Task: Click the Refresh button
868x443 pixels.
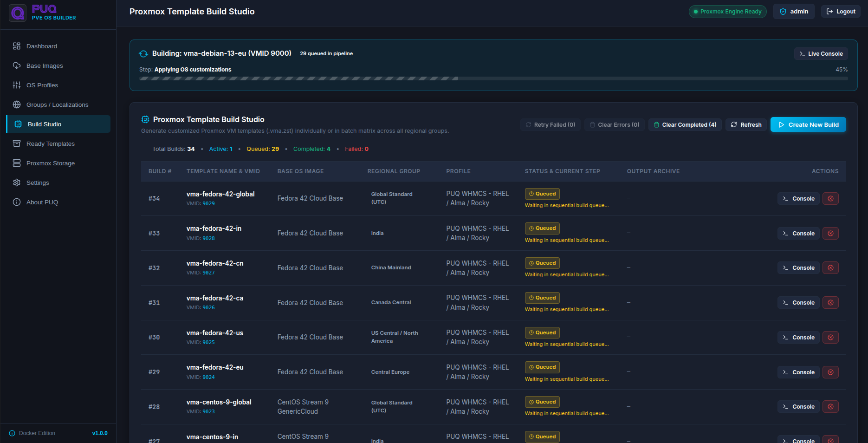Action: point(746,124)
